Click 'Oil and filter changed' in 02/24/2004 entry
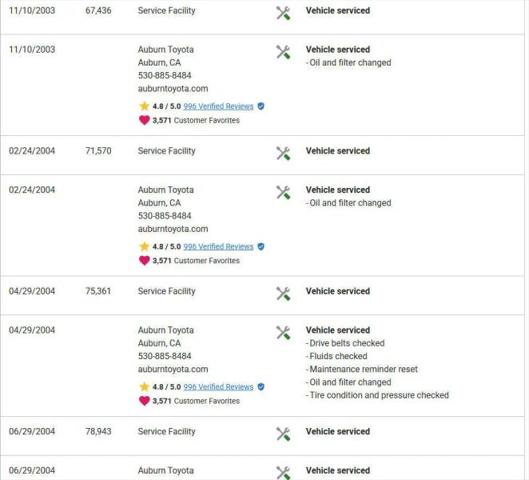The image size is (529, 480). coord(349,203)
